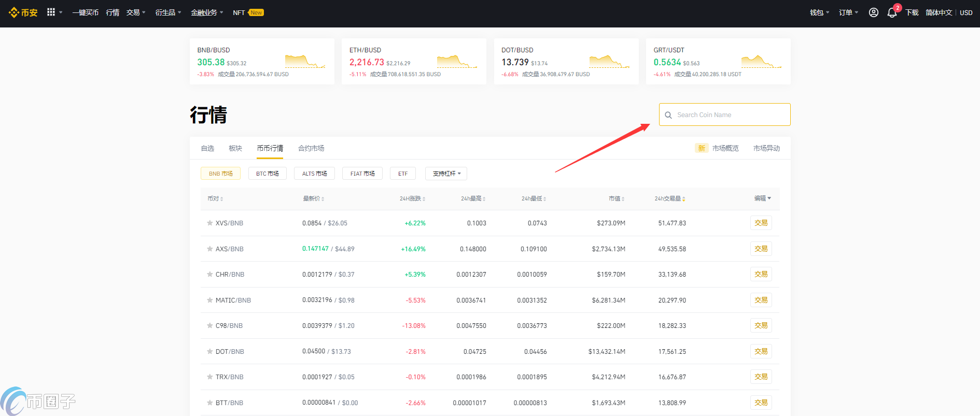Open the ETH/BUSD ticker card
Viewport: 980px width, 416px height.
click(x=414, y=61)
